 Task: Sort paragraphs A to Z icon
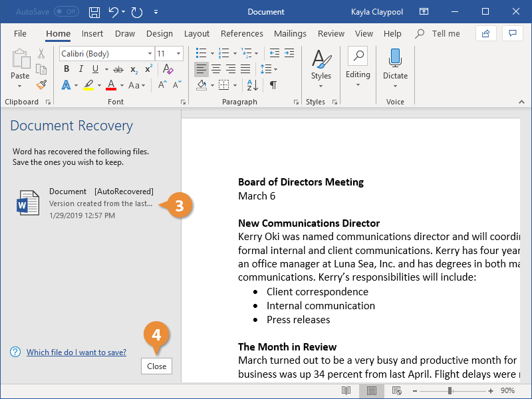click(253, 85)
